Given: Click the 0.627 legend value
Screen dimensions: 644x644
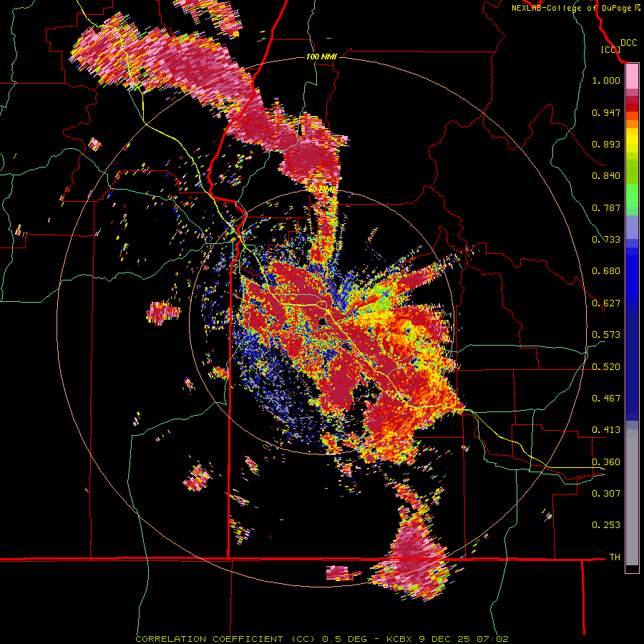Looking at the screenshot, I should [606, 303].
